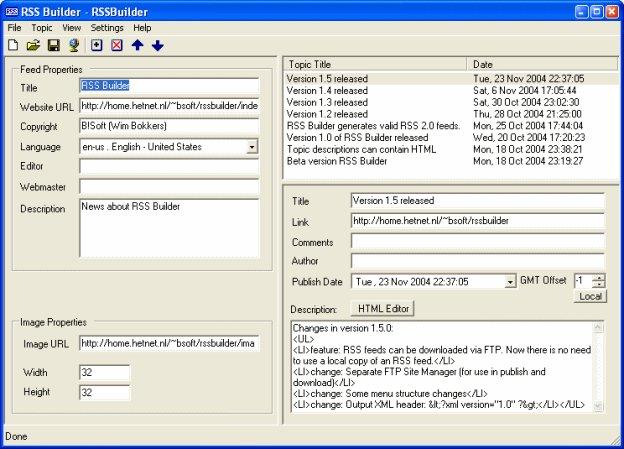Open the Topic menu
Viewport: 624px width, 449px height.
point(41,28)
